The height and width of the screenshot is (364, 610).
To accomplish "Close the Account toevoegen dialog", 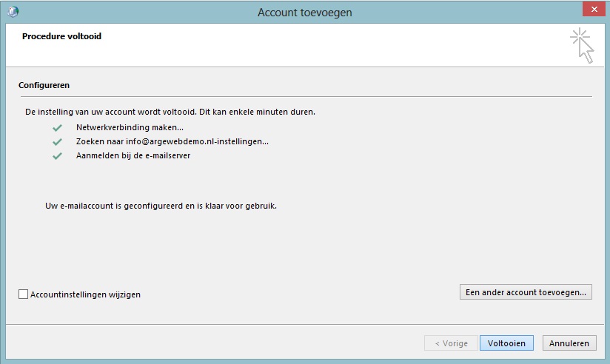I will click(x=594, y=10).
